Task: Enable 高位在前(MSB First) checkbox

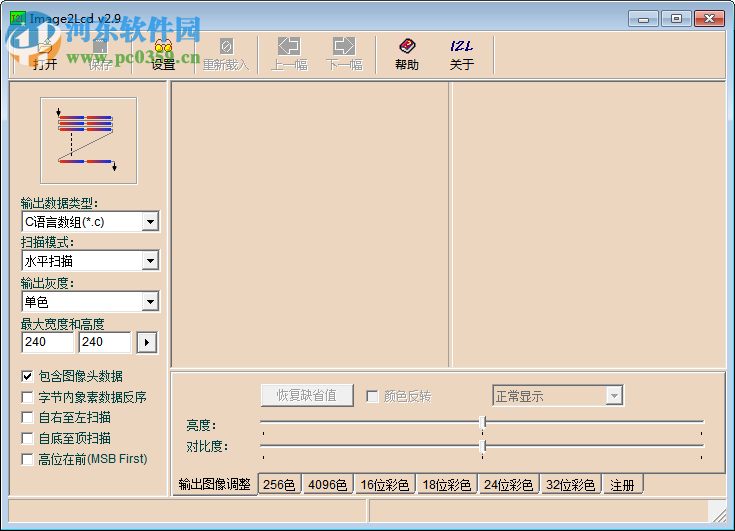Action: pos(28,459)
